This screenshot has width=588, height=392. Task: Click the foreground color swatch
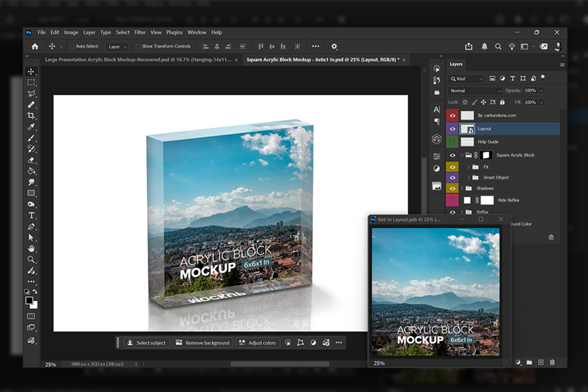tap(29, 300)
